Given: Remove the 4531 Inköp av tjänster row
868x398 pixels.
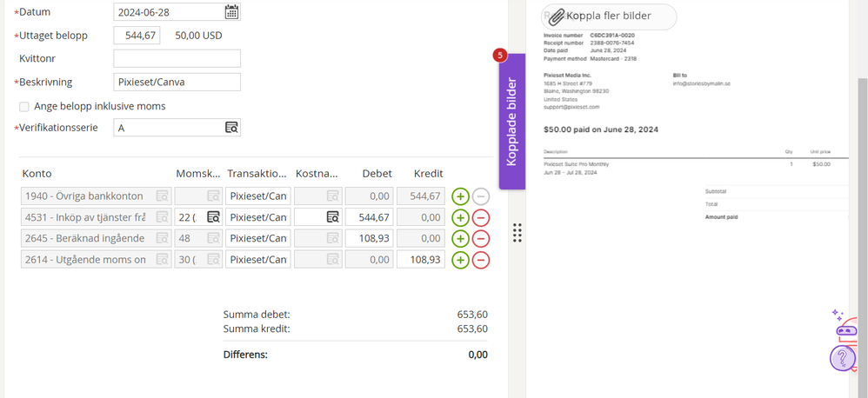Looking at the screenshot, I should (481, 217).
